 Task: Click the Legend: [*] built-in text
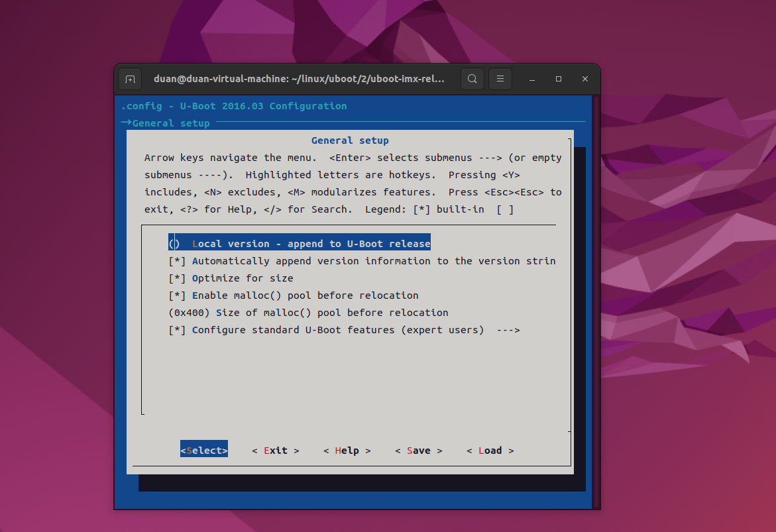pos(425,209)
